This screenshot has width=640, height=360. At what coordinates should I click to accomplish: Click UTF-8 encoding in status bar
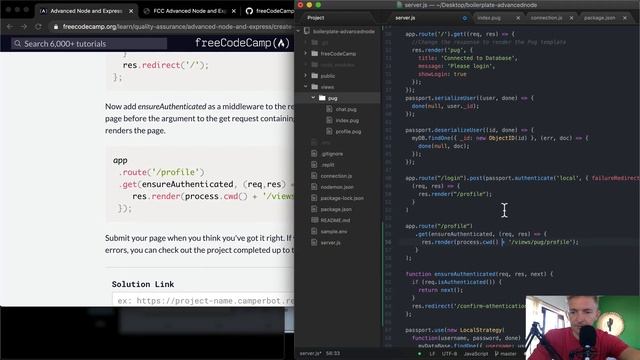[x=450, y=354]
